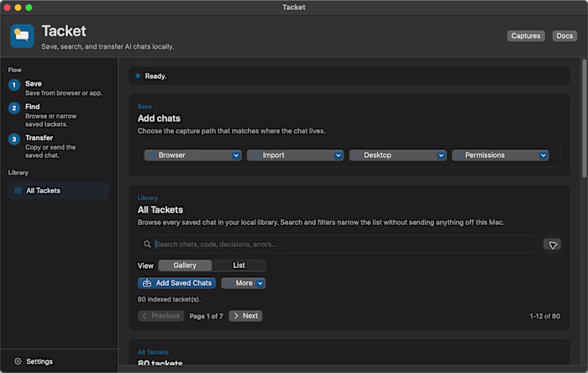The image size is (588, 373).
Task: Open All Tackets in Library sidebar
Action: (59, 191)
